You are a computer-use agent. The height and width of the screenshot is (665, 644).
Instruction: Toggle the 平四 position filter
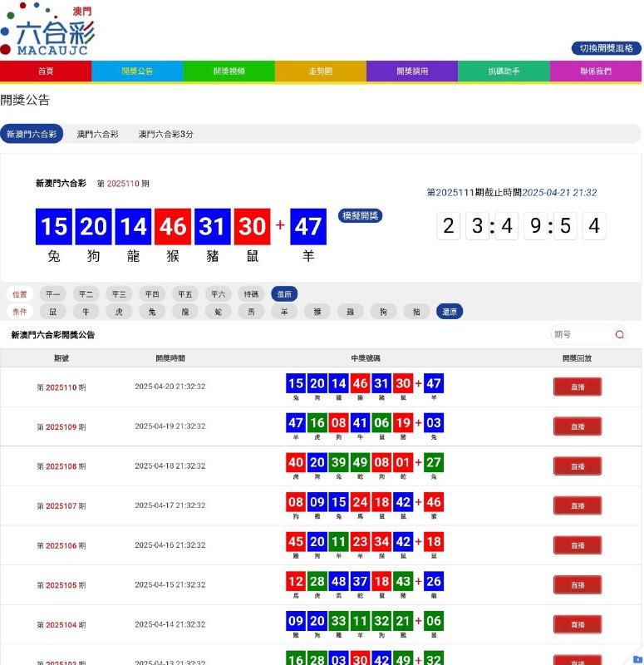coord(152,294)
